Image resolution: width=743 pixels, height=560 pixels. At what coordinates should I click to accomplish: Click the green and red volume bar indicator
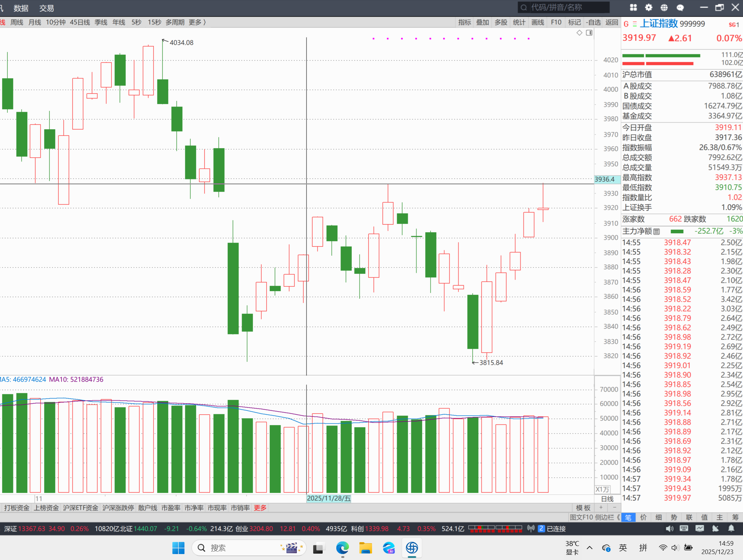pyautogui.click(x=661, y=60)
